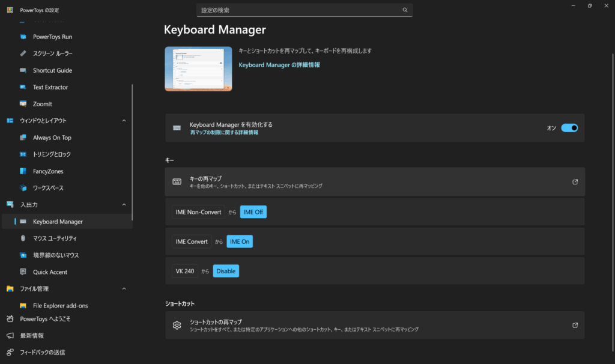Turn off the Keyboard Manager enable toggle

(x=569, y=128)
